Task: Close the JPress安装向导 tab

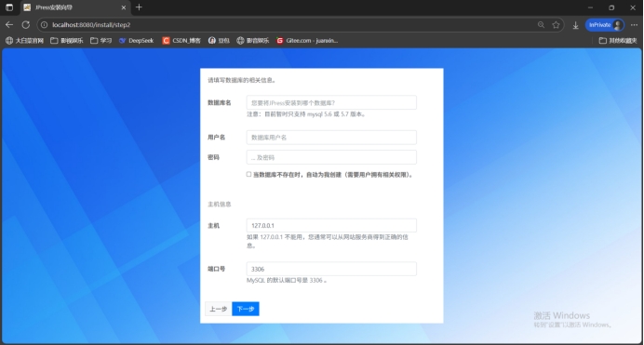Action: click(123, 7)
